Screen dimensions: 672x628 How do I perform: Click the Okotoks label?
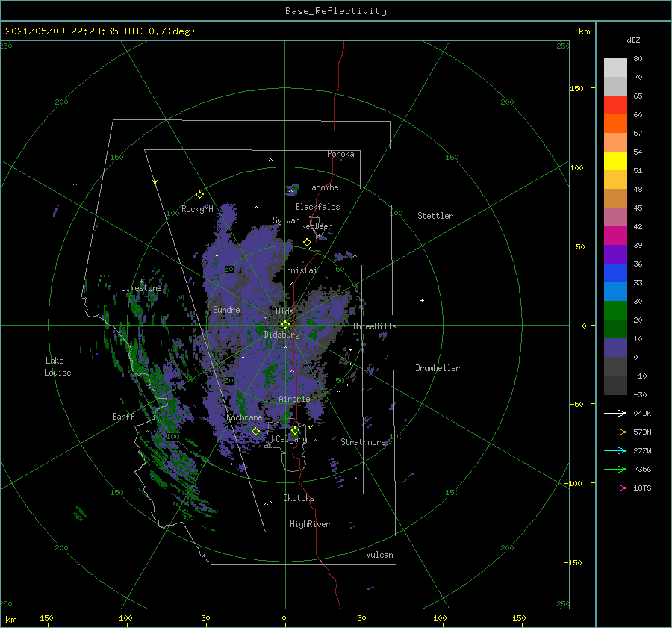tap(299, 498)
